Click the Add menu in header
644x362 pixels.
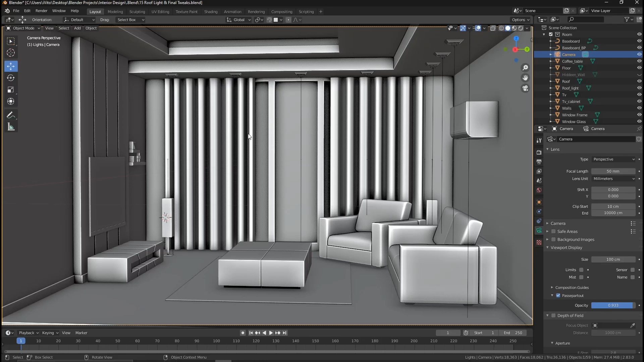77,28
